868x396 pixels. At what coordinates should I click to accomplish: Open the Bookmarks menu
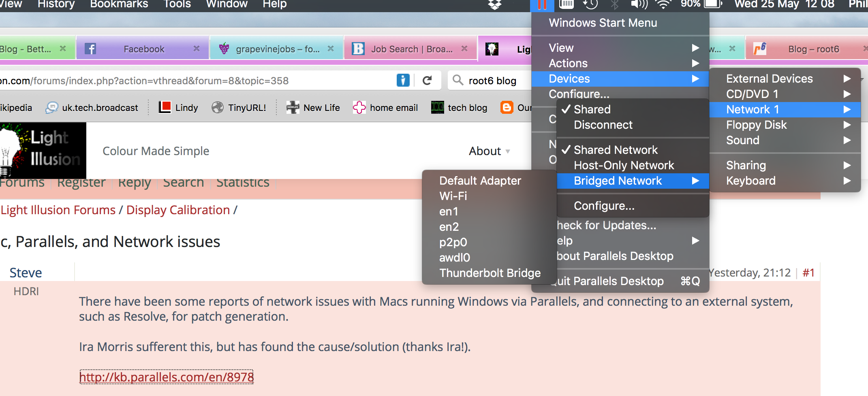click(x=119, y=4)
